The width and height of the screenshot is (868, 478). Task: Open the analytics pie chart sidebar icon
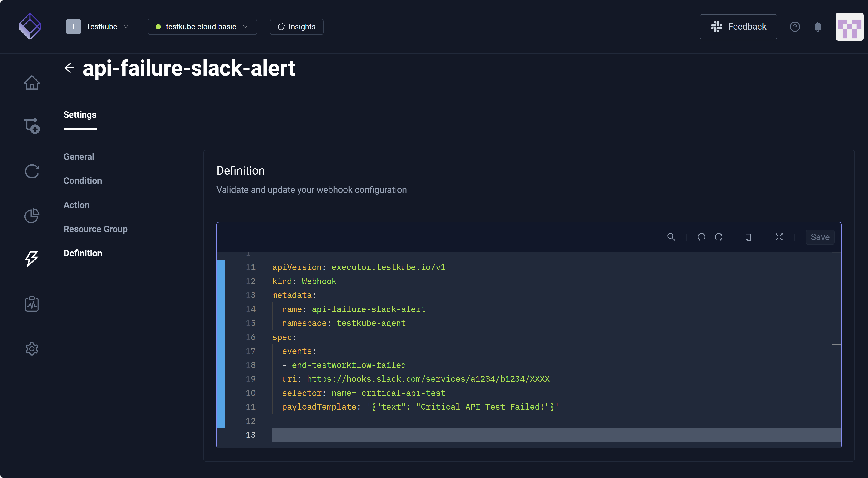point(32,216)
